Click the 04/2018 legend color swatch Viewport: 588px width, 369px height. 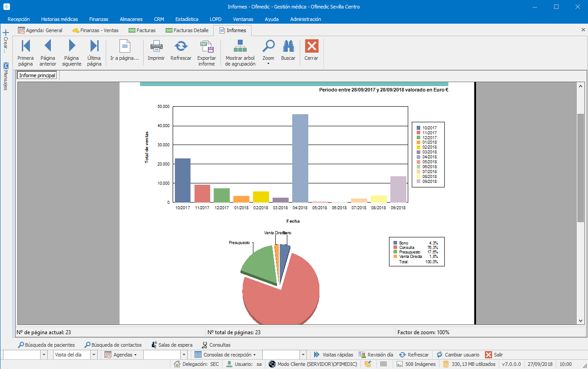pyautogui.click(x=418, y=157)
